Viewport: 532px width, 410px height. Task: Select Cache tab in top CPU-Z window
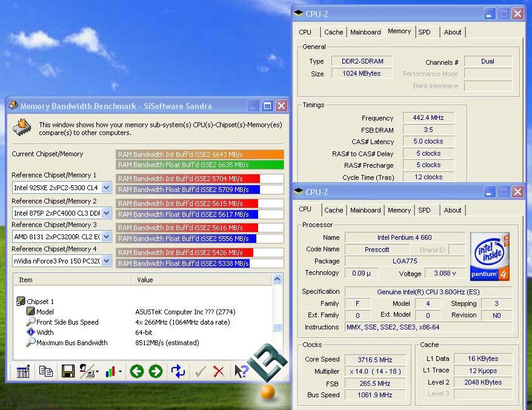pyautogui.click(x=333, y=32)
